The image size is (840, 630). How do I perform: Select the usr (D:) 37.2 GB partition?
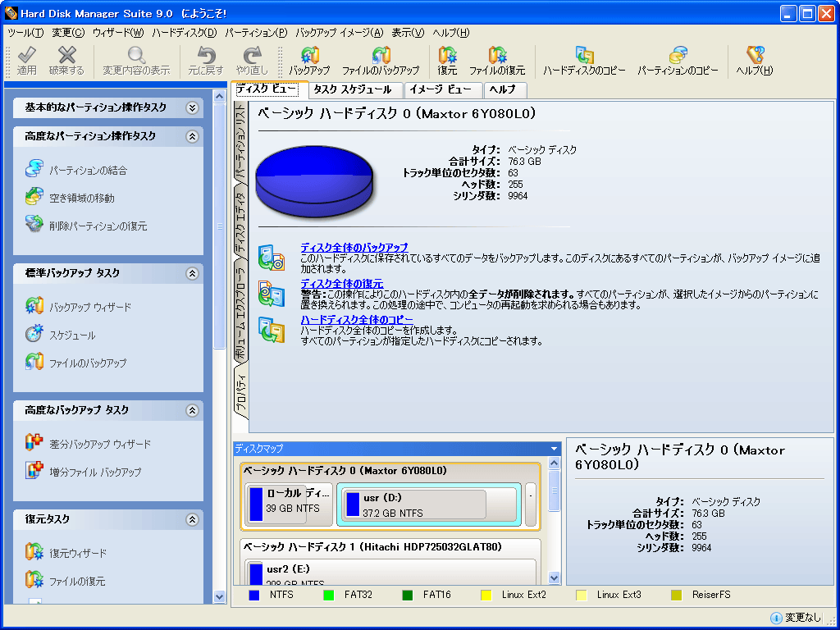pyautogui.click(x=429, y=504)
